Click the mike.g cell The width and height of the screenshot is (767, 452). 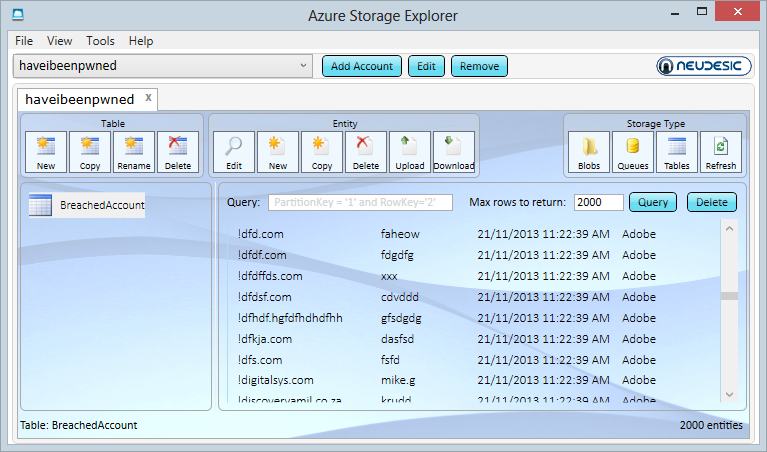pos(396,380)
